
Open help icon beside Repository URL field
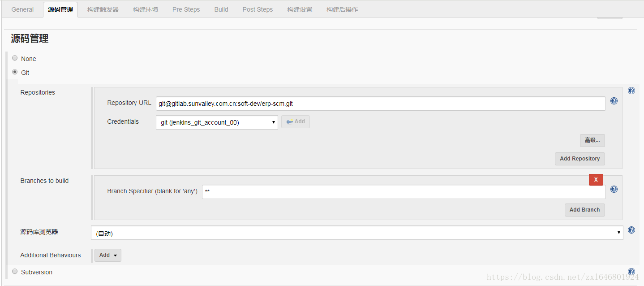pyautogui.click(x=614, y=101)
